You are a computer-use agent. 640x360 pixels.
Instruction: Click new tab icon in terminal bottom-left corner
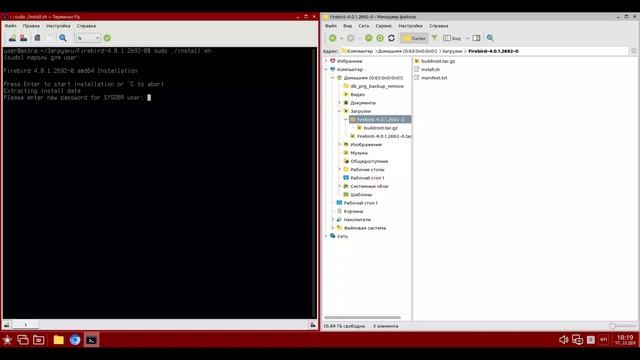7,325
